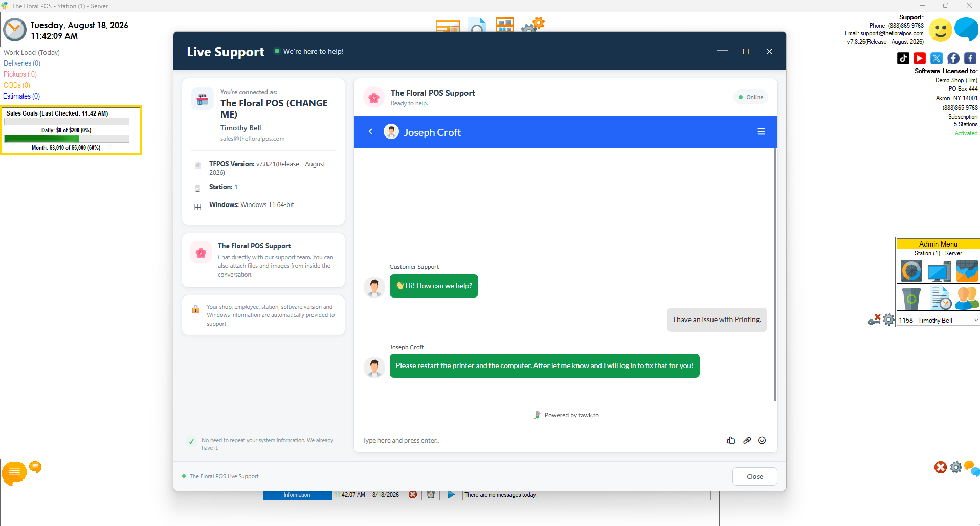Click the key with red X logout icon
Image resolution: width=980 pixels, height=526 pixels.
pyautogui.click(x=875, y=319)
